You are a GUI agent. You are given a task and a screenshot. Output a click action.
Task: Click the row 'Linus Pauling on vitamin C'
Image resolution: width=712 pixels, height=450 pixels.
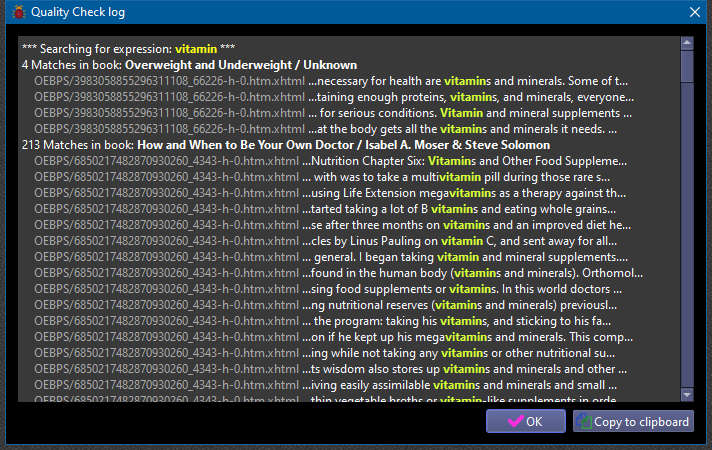point(326,241)
